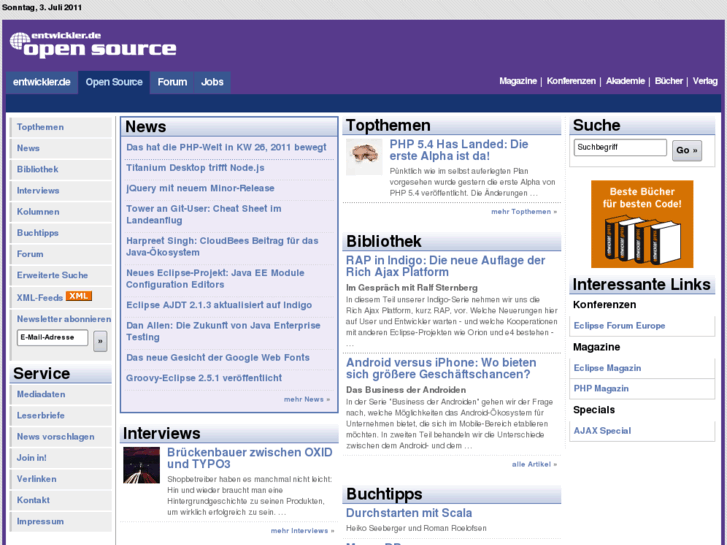
Task: Open 'Groovy-Eclipse 2.5.1 veröffentlicht' news
Action: pos(204,378)
